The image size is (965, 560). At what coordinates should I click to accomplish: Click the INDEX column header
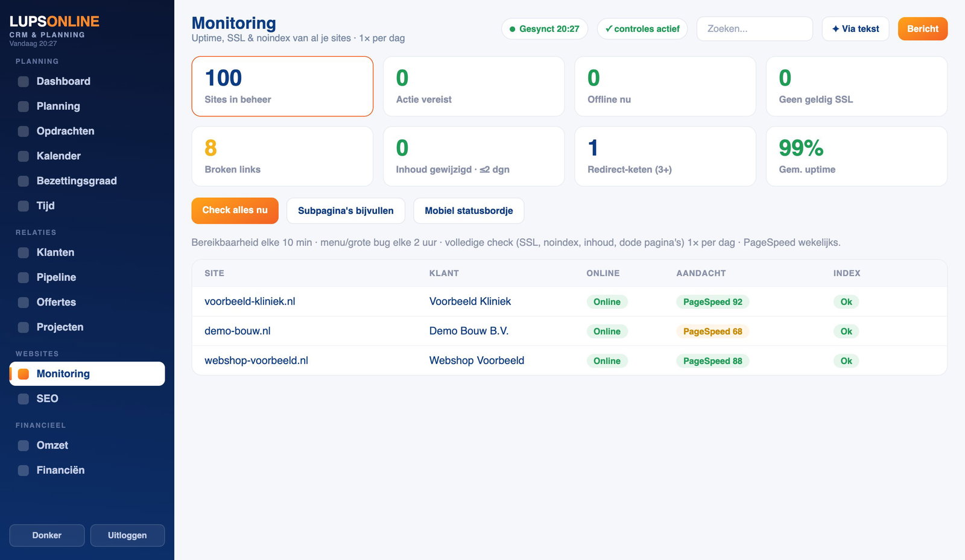(847, 273)
